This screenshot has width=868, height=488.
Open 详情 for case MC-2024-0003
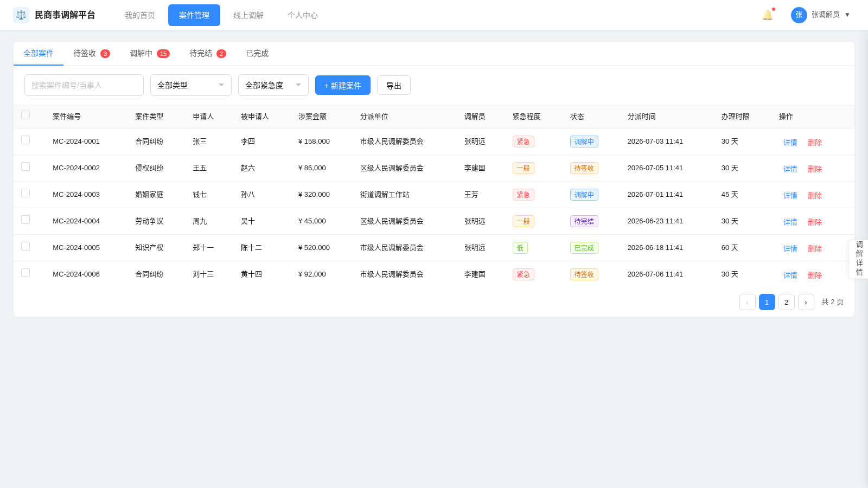pyautogui.click(x=790, y=195)
